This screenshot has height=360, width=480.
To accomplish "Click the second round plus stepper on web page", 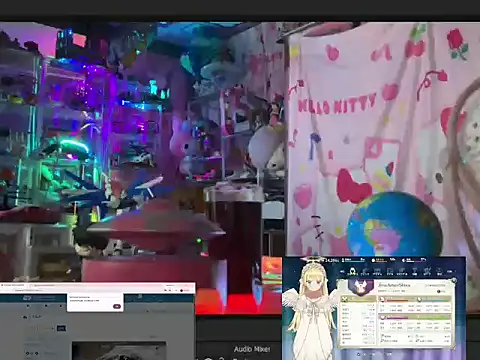I will tap(37, 353).
